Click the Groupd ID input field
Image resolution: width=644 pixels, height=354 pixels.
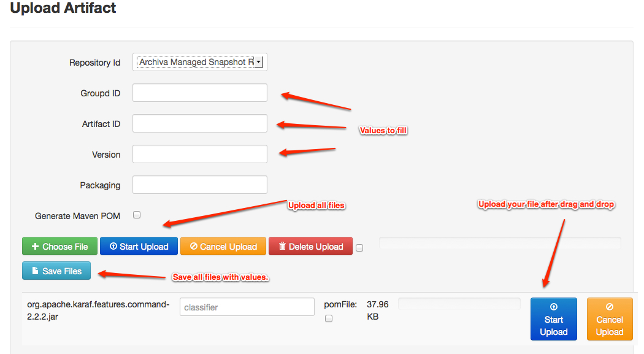pyautogui.click(x=200, y=93)
